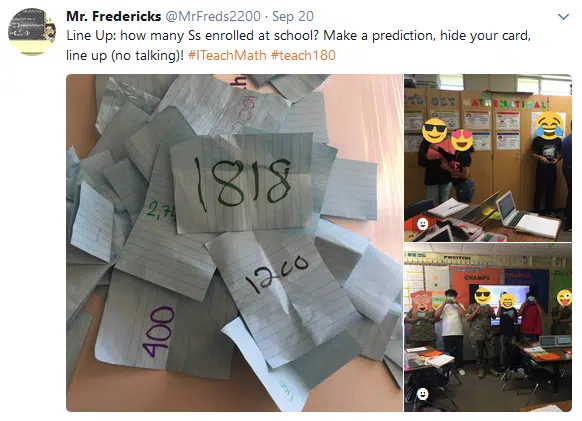The image size is (582, 421).
Task: Expand the tweet options chevron
Action: (x=563, y=17)
